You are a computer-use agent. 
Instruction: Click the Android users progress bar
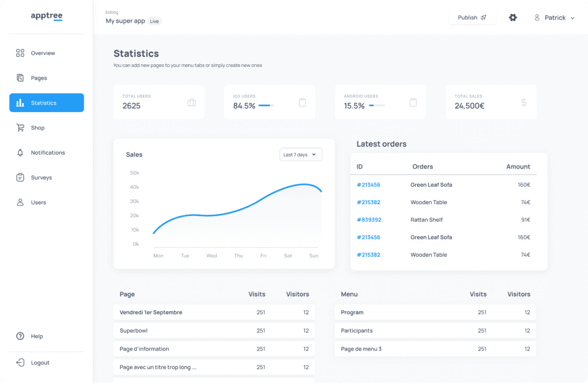[376, 104]
